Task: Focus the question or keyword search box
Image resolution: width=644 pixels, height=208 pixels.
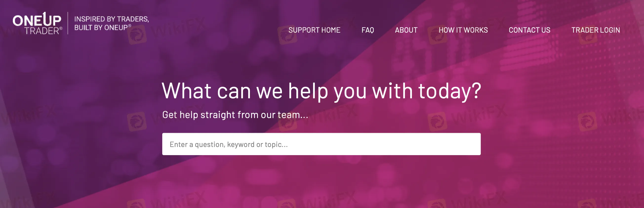Action: (x=321, y=144)
